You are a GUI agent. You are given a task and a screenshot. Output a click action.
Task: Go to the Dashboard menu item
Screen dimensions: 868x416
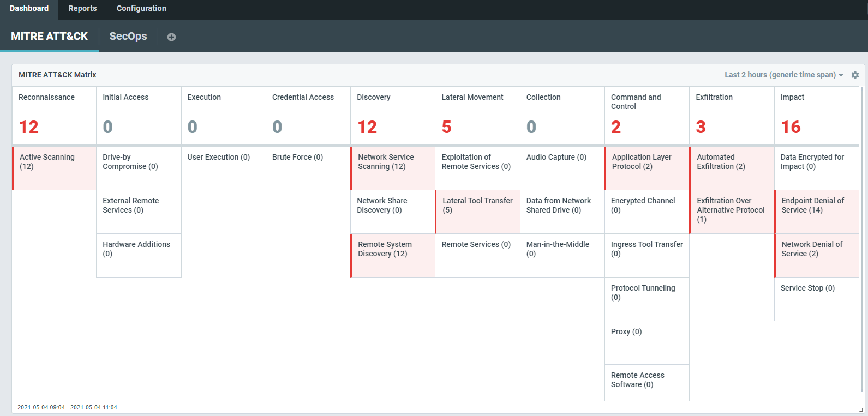(x=29, y=8)
